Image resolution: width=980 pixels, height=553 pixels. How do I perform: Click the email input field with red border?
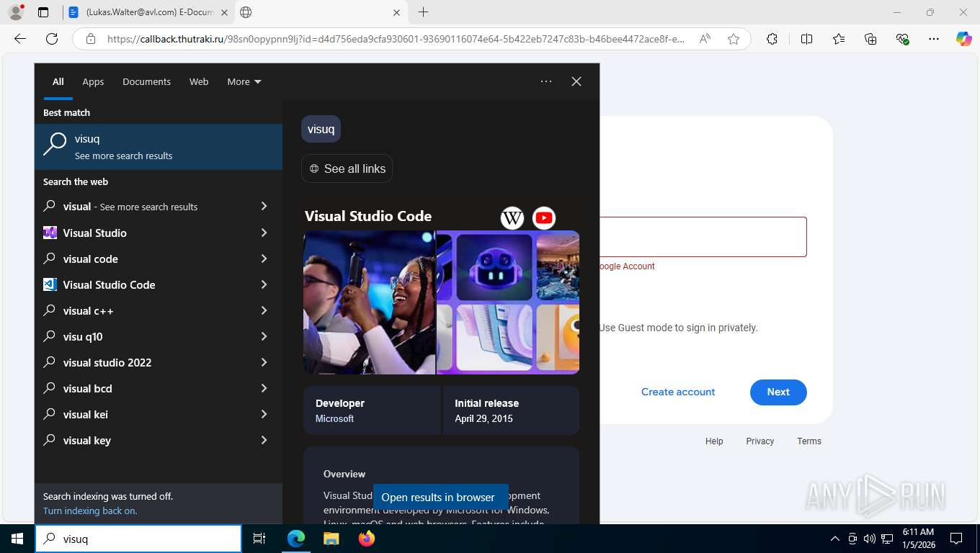(x=703, y=237)
